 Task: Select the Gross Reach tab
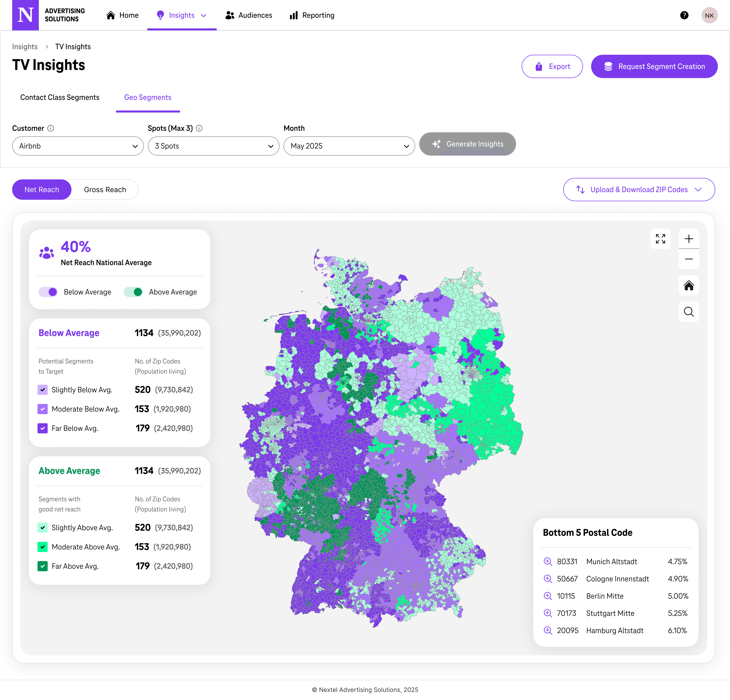(x=105, y=190)
